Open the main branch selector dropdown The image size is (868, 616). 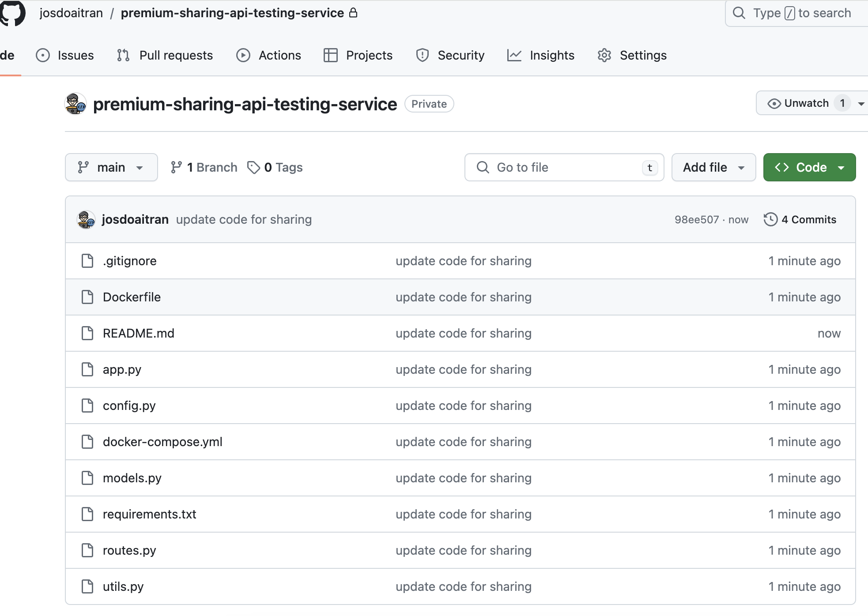(x=111, y=167)
